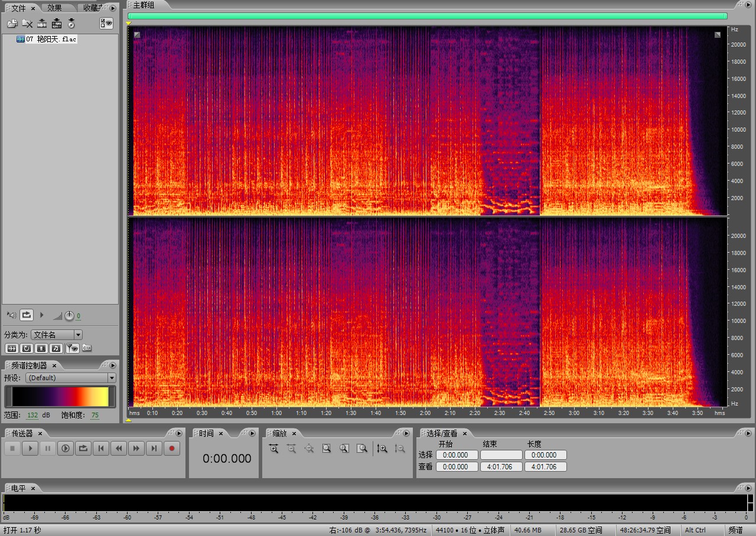Viewport: 756px width, 536px height.
Task: Zoom to left edge of selection
Action: [x=344, y=449]
